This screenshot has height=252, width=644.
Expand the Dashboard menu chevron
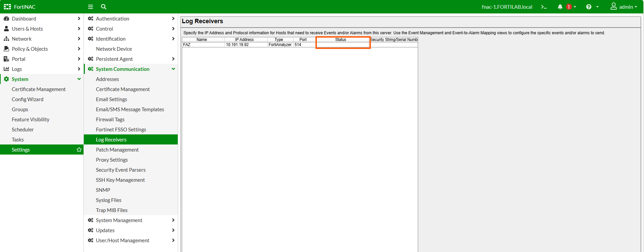pyautogui.click(x=79, y=19)
